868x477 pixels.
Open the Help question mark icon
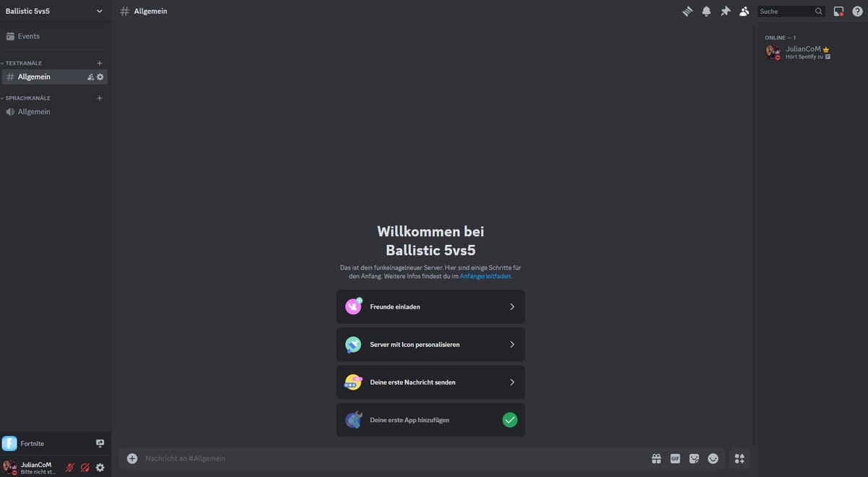click(857, 11)
